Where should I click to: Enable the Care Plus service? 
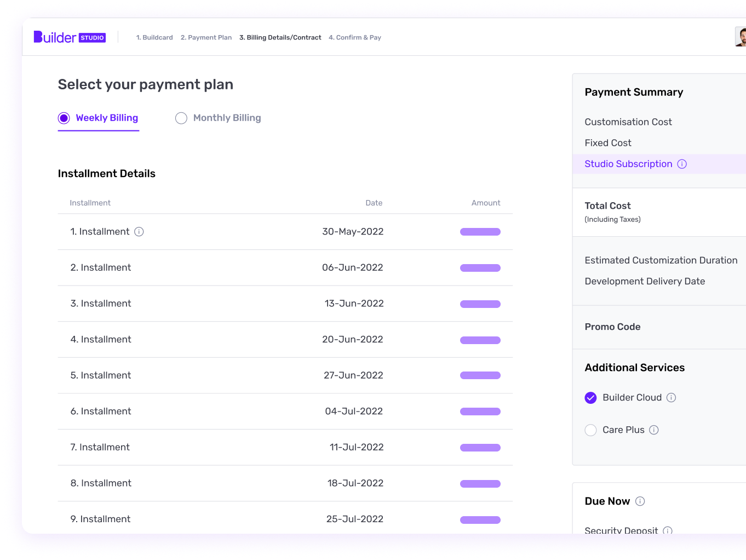(x=590, y=430)
